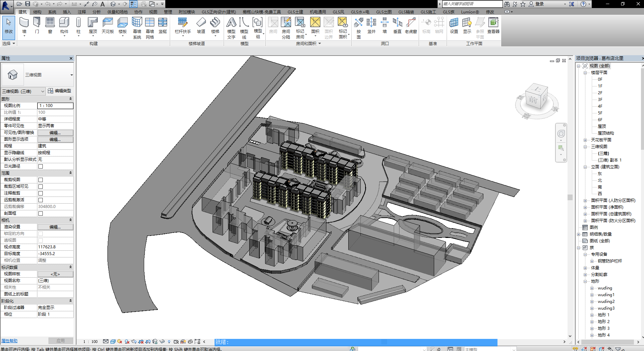Enable the 裁剪视图 checkbox
This screenshot has width=644, height=351.
40,180
